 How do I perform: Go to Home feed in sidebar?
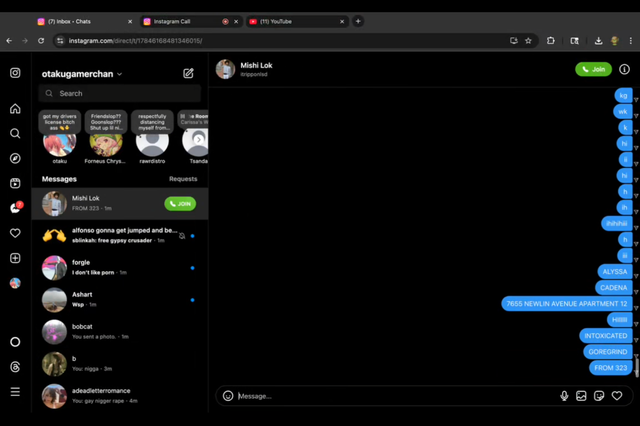[x=15, y=109]
